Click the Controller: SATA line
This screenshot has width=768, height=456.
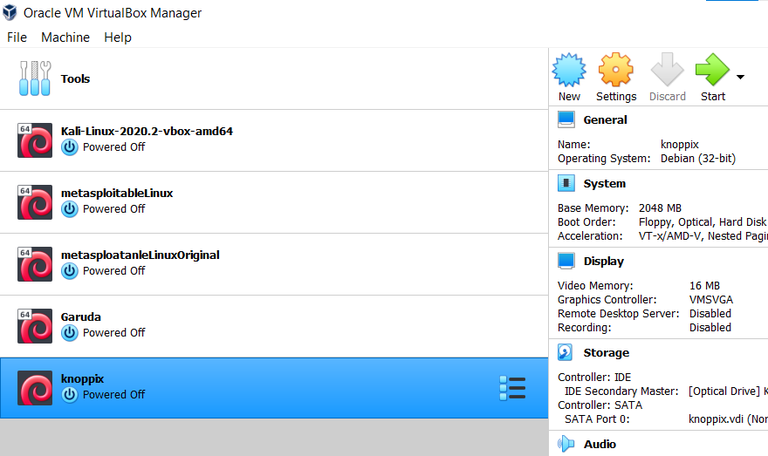[x=600, y=405]
